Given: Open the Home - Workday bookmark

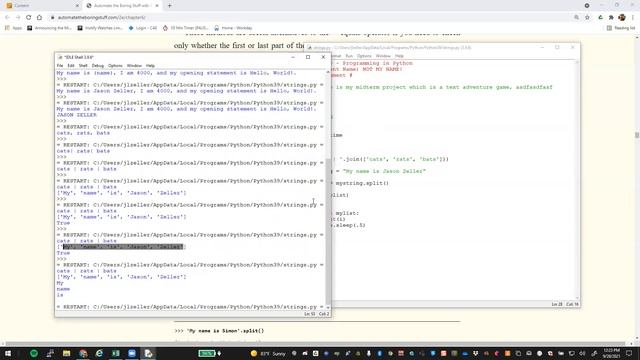Looking at the screenshot, I should coord(233,28).
